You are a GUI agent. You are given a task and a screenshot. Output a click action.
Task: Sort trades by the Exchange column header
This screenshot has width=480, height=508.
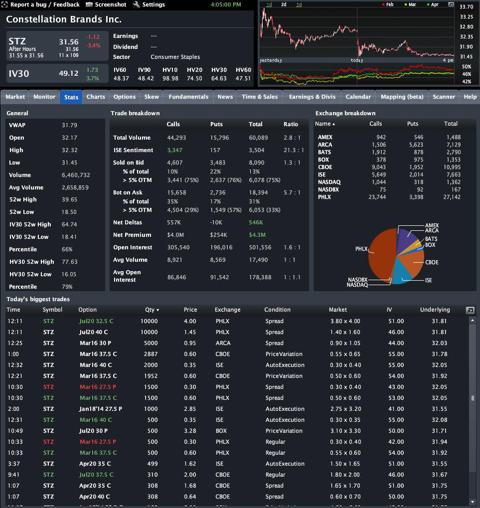(227, 310)
